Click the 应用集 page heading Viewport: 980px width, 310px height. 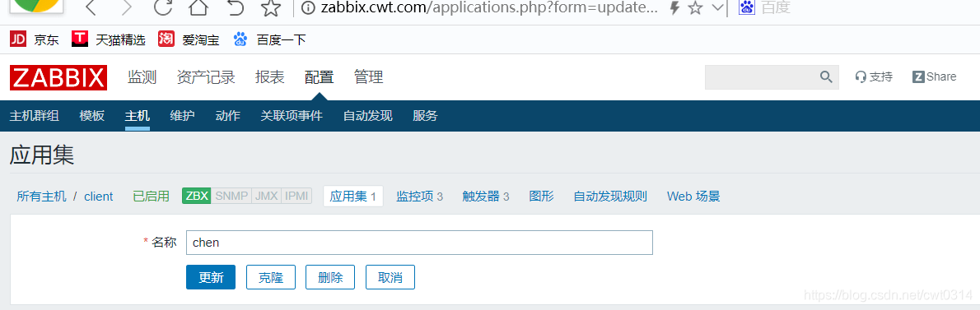42,155
